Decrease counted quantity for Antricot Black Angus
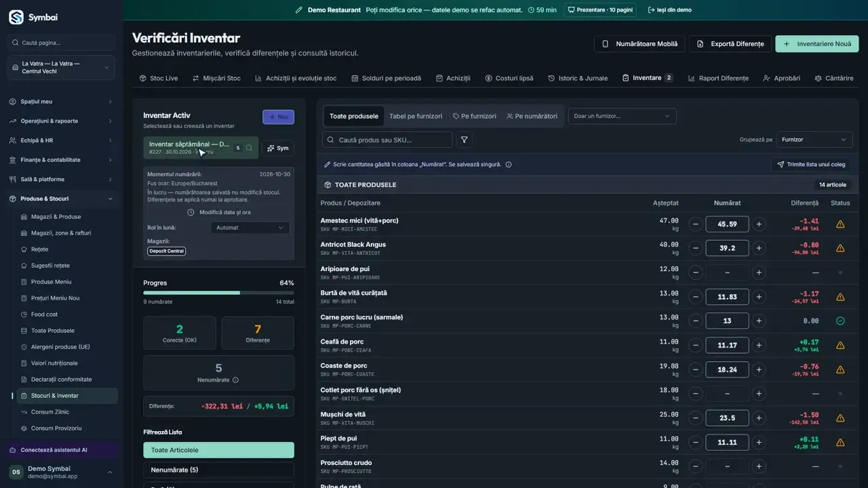The image size is (868, 488). point(695,248)
